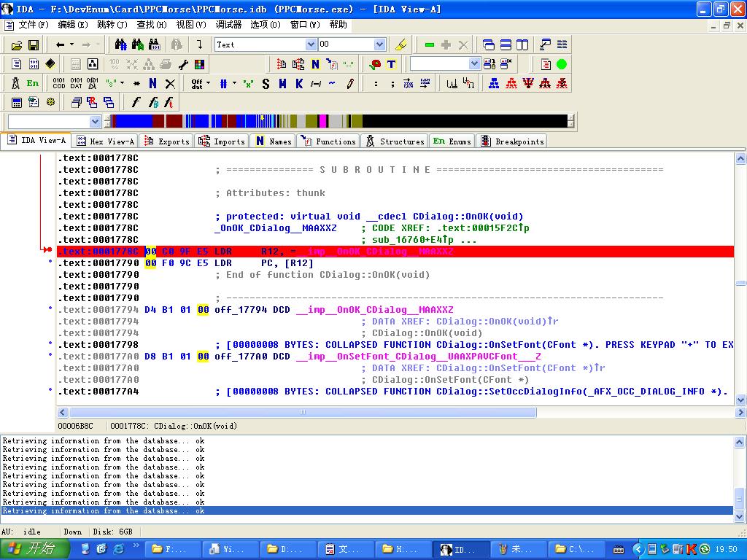Open the "s" string type dropdown arrow
The width and height of the screenshot is (747, 560).
(123, 83)
